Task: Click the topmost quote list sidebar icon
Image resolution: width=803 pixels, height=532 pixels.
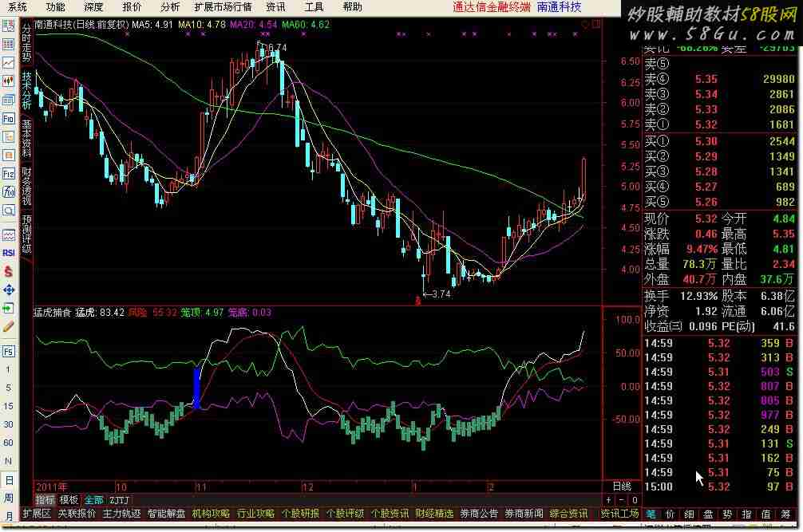Action: (8, 26)
